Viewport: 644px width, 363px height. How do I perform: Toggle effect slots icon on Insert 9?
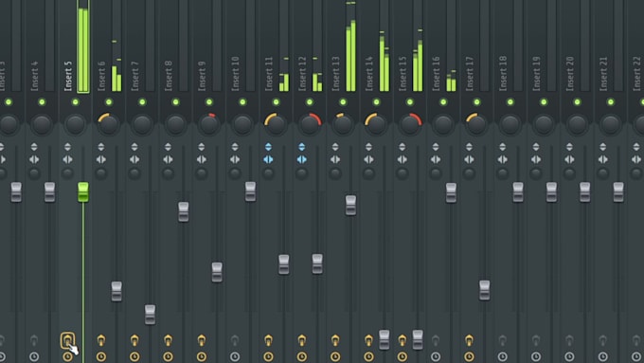[x=201, y=340]
